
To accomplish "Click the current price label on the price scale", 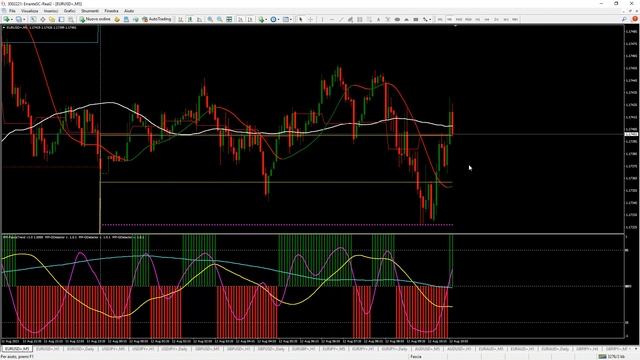I will pos(631,134).
